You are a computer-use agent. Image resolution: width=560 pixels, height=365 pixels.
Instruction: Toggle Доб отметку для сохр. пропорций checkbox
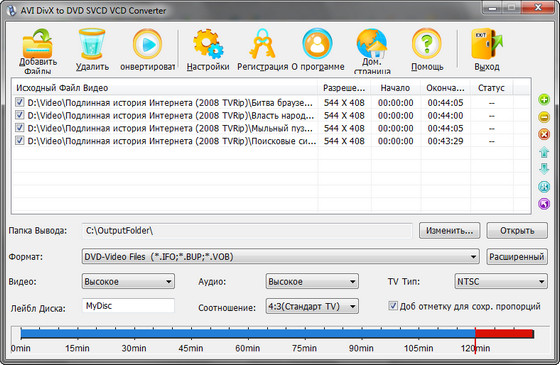click(393, 306)
